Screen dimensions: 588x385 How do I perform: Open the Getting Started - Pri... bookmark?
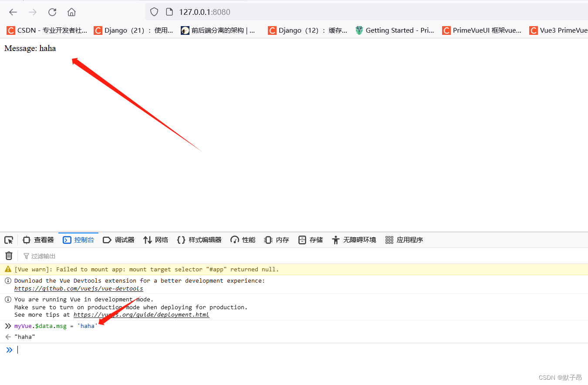[395, 30]
